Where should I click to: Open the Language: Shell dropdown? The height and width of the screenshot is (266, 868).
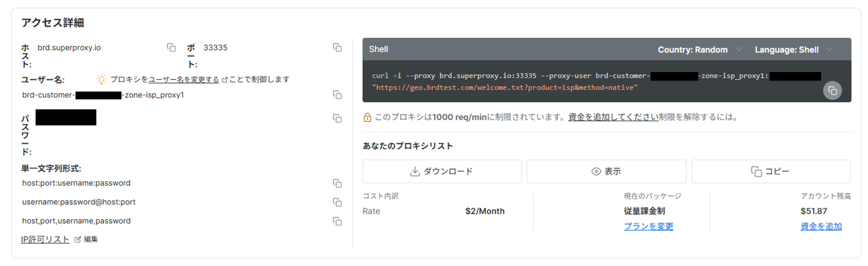point(794,49)
